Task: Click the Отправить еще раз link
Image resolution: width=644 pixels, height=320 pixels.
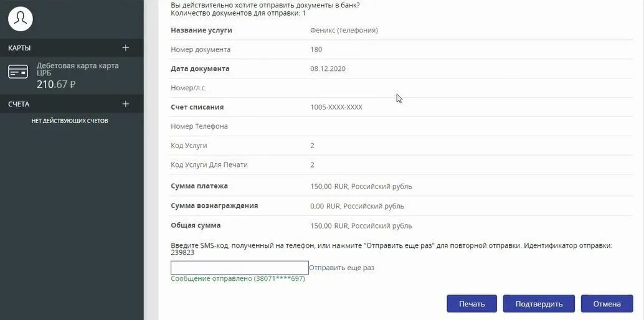Action: pos(342,268)
